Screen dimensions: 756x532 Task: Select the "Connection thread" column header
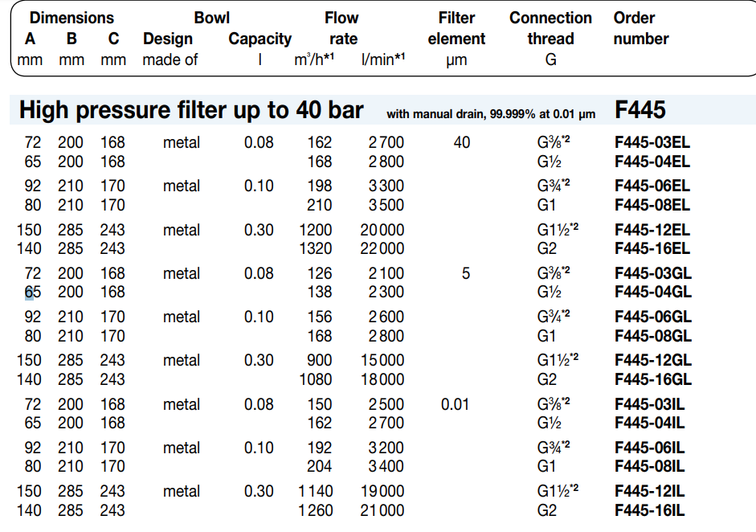550,28
